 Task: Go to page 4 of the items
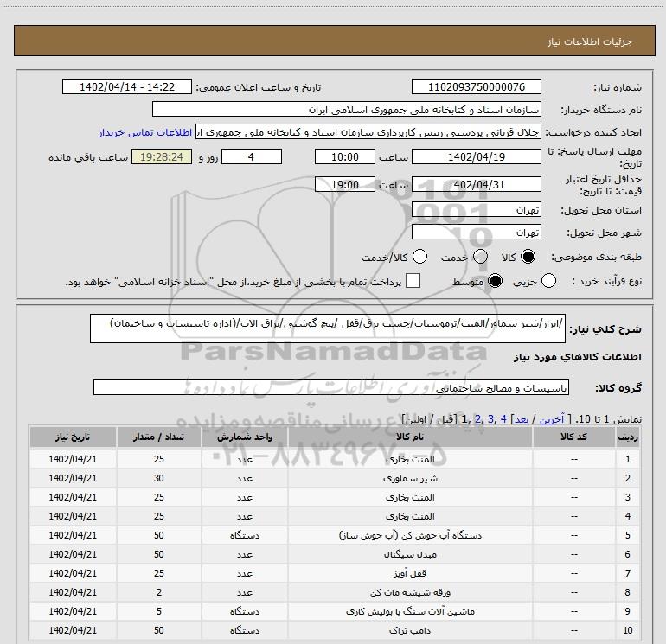click(503, 419)
